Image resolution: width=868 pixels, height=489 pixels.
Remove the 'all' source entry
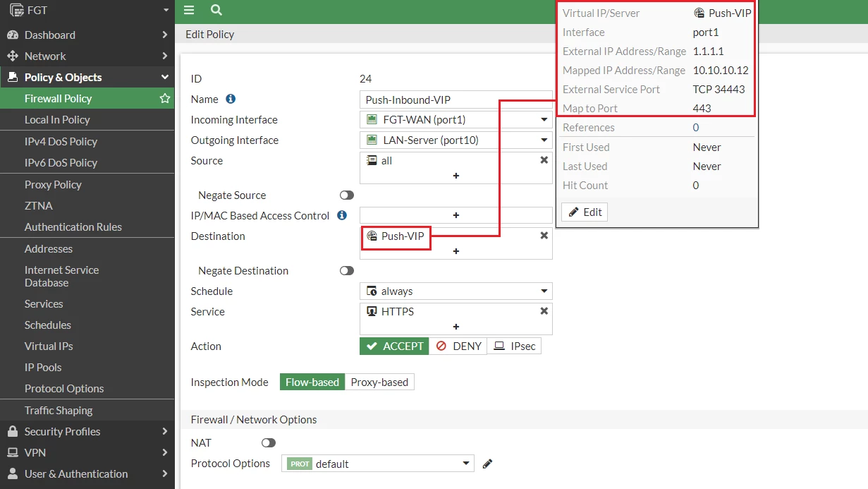[x=544, y=160]
